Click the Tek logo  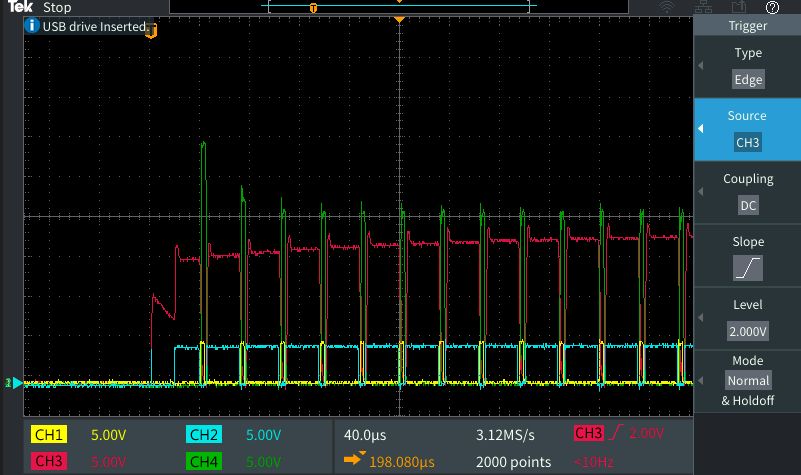pos(20,7)
